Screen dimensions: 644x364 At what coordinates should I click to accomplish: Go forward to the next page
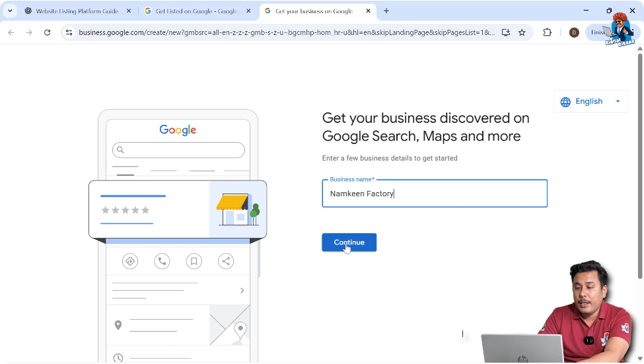(29, 32)
